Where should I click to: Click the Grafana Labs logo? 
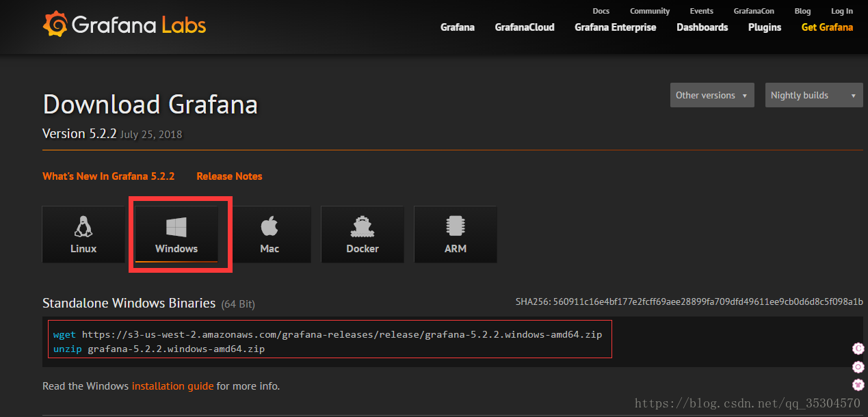[124, 25]
